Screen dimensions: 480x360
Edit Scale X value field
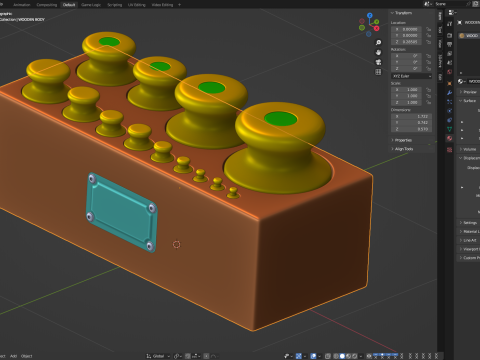(x=406, y=90)
